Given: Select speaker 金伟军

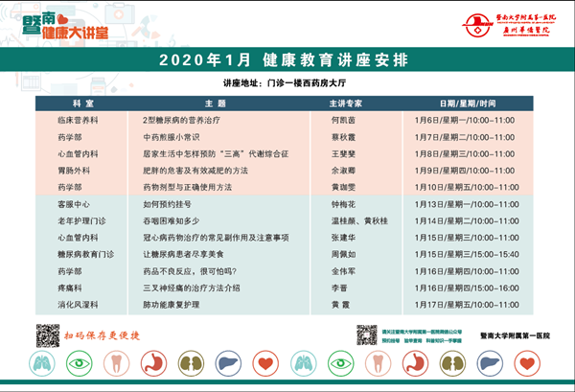Looking at the screenshot, I should click(x=343, y=271).
